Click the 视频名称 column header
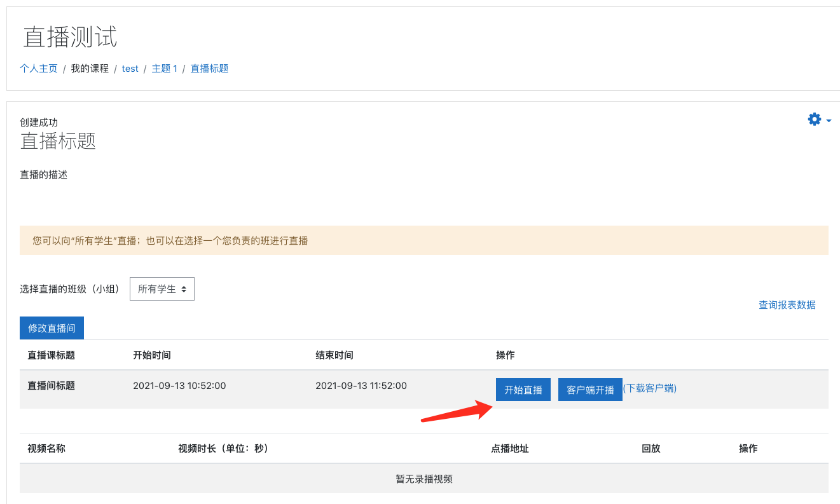 (46, 448)
